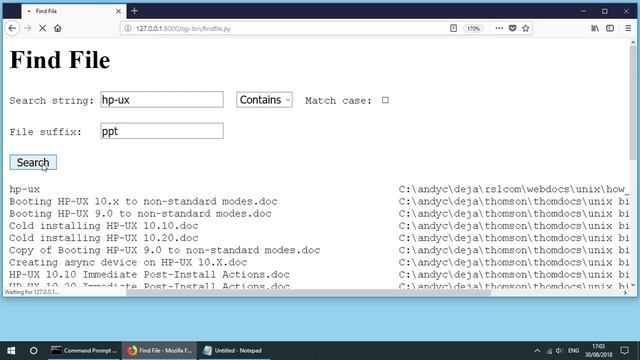This screenshot has width=640, height=360.
Task: Click the rslcom webdocs path on first row
Action: [x=513, y=189]
